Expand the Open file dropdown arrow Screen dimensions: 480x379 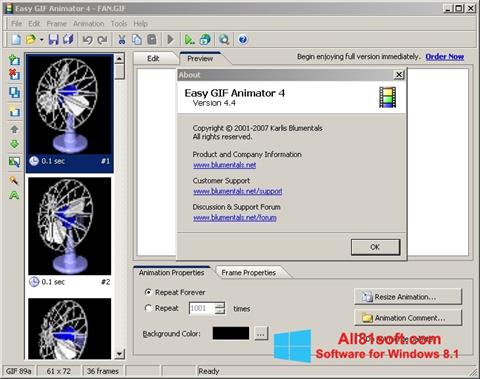point(41,40)
